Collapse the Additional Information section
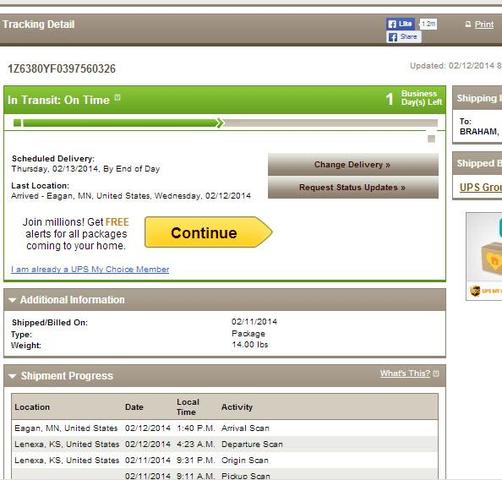502x480 pixels. [x=12, y=300]
